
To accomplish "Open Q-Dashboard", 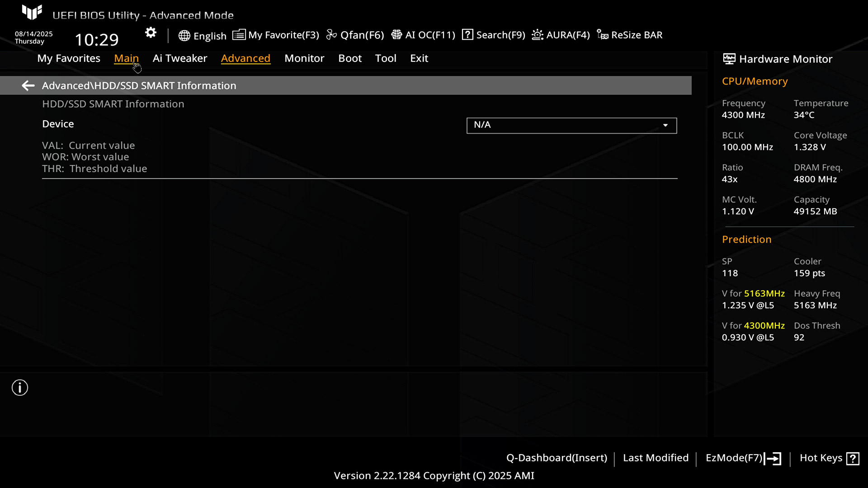I will (x=556, y=458).
